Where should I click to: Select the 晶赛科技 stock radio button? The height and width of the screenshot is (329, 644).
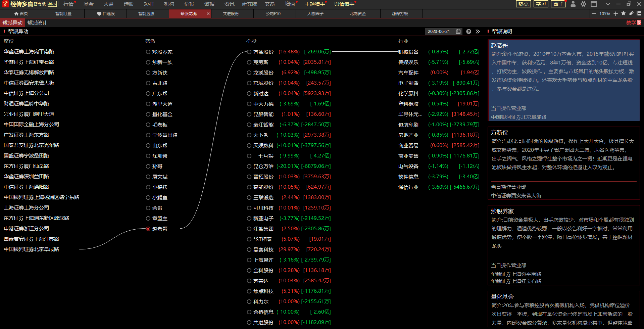point(249,250)
